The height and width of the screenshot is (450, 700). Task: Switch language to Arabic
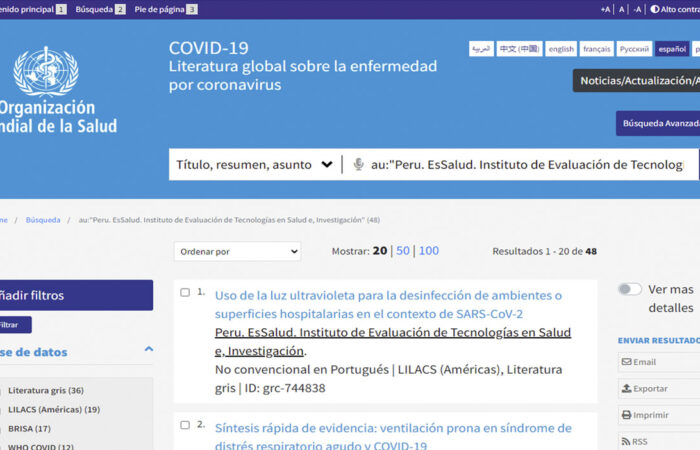(x=481, y=49)
